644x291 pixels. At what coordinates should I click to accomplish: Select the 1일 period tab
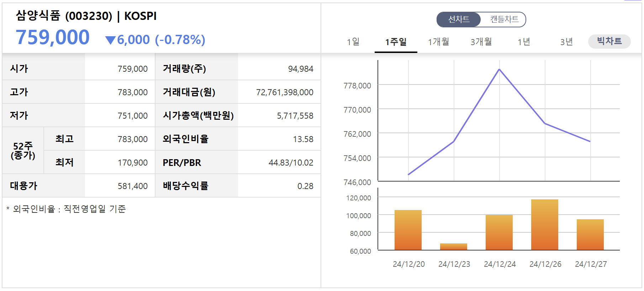pyautogui.click(x=353, y=42)
